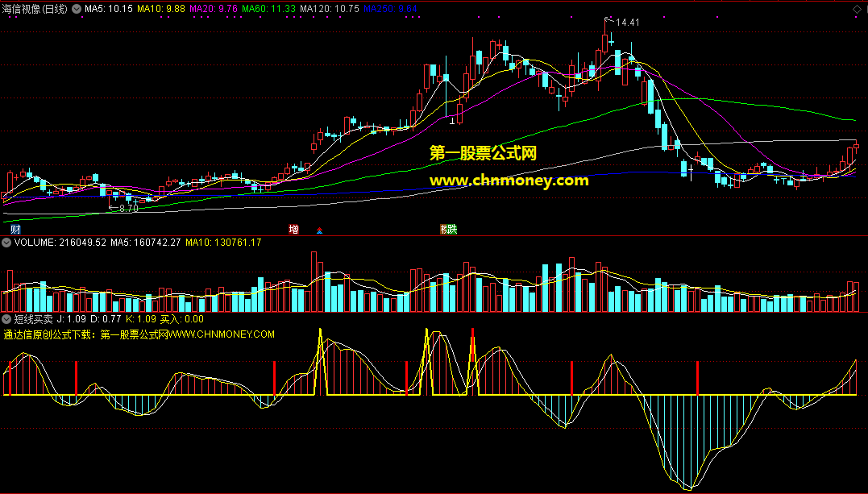Expand the 短线买卖 indicator dropdown
This screenshot has height=494, width=868.
(6, 319)
